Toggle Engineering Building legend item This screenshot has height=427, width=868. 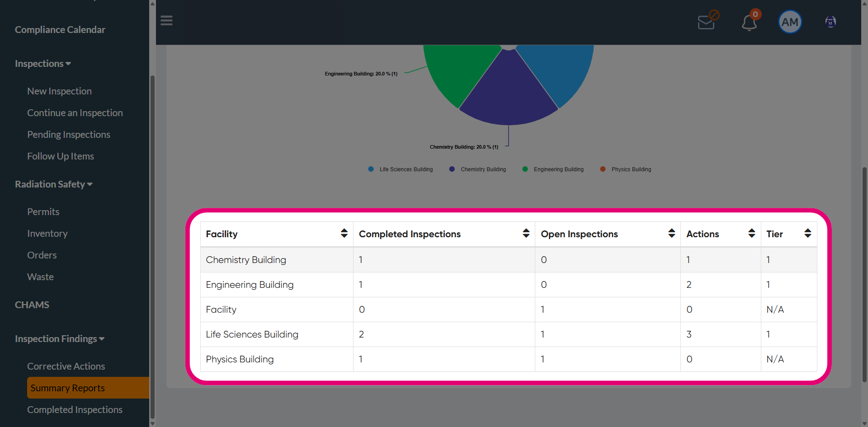pos(553,169)
